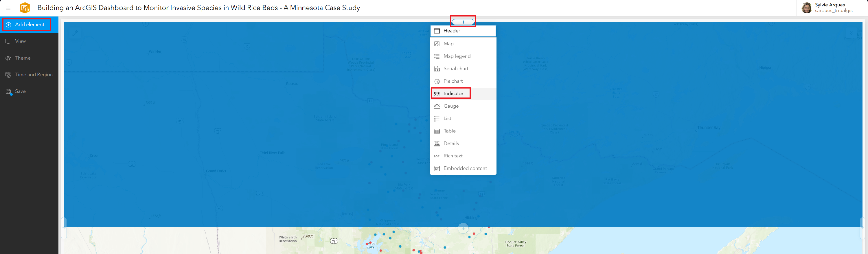Save the dashboard from the sidebar
The width and height of the screenshot is (868, 254).
coord(29,91)
